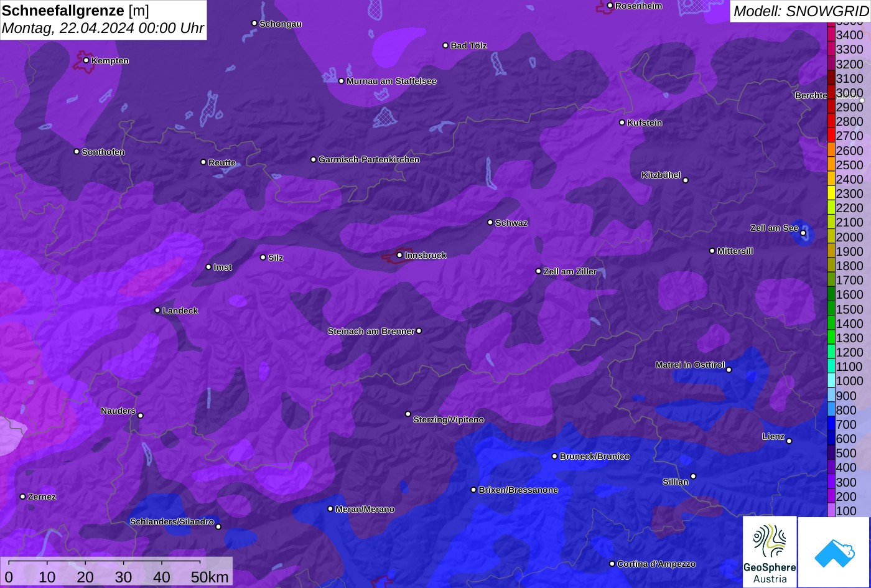The image size is (871, 588).
Task: Click the Silz marker dot
Action: [x=263, y=257]
